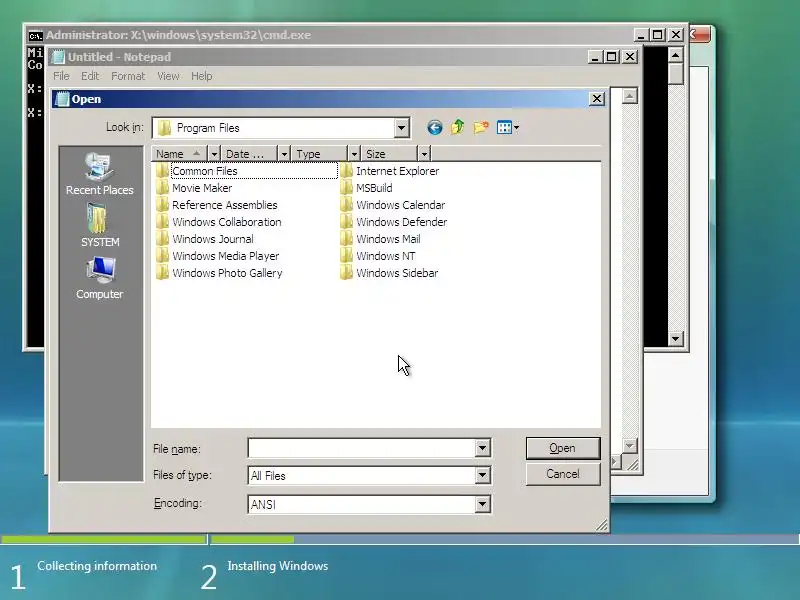Select the Reference Assemblies folder
The image size is (800, 600).
[x=216, y=205]
